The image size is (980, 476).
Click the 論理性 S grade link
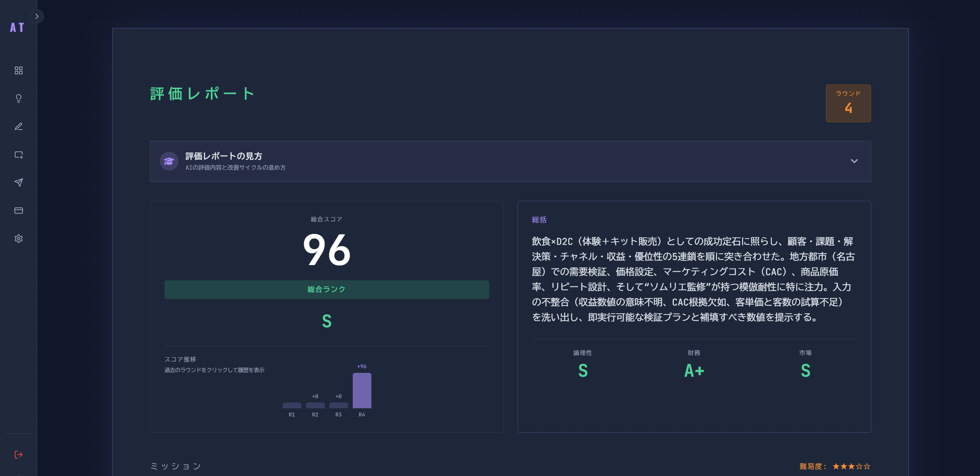click(582, 370)
